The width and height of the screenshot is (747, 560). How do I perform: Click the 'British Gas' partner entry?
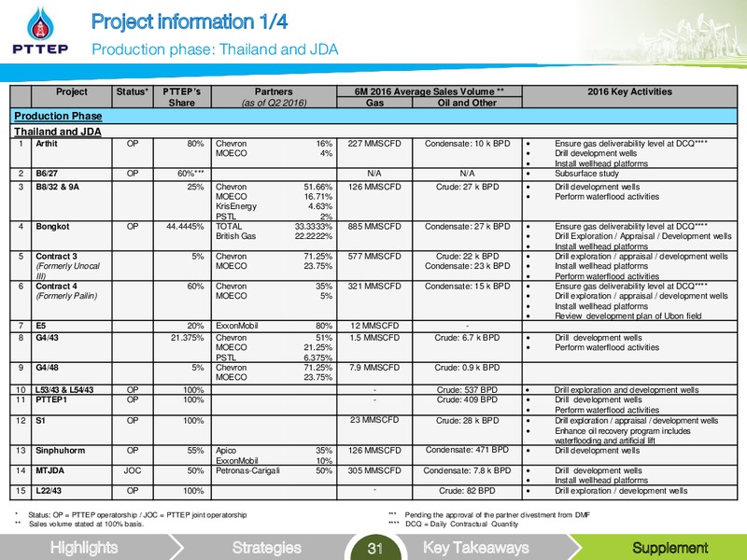(x=236, y=236)
